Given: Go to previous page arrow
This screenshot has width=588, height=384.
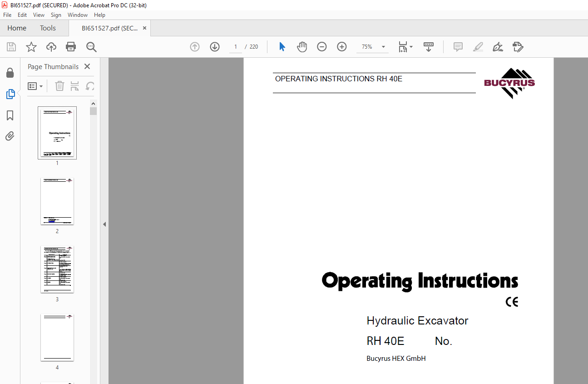Looking at the screenshot, I should point(195,47).
